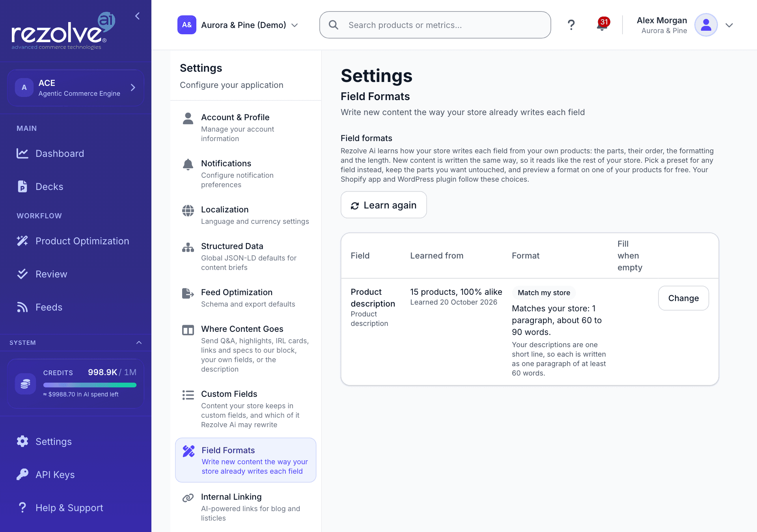Click the credits usage progress bar
The image size is (757, 532).
click(90, 385)
